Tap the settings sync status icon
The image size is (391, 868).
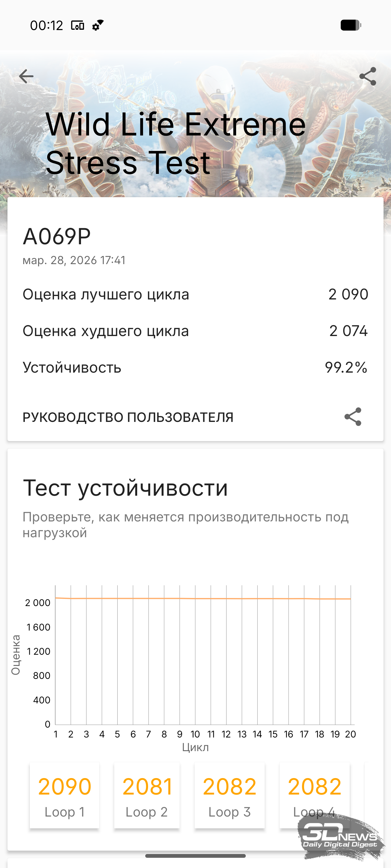click(x=98, y=25)
